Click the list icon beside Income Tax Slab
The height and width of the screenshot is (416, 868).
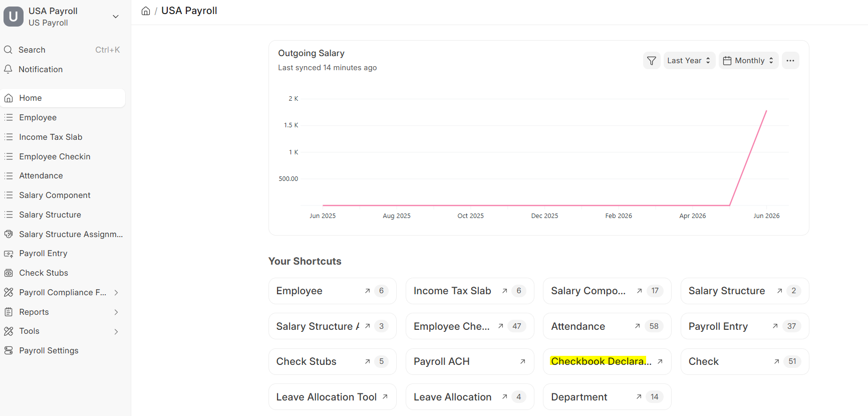click(9, 137)
